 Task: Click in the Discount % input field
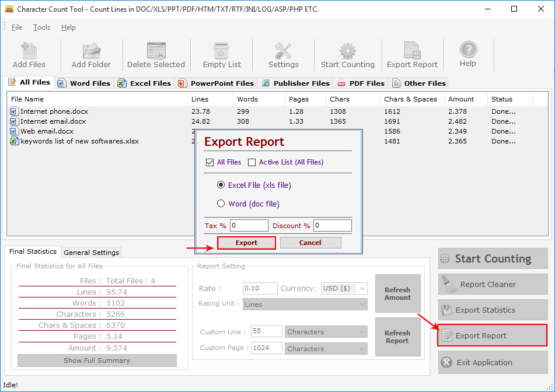click(x=333, y=225)
